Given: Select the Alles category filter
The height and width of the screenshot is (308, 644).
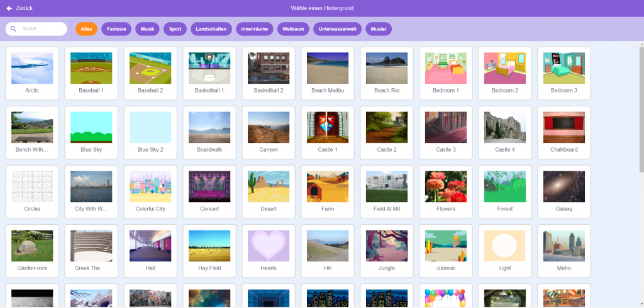Looking at the screenshot, I should [x=86, y=29].
